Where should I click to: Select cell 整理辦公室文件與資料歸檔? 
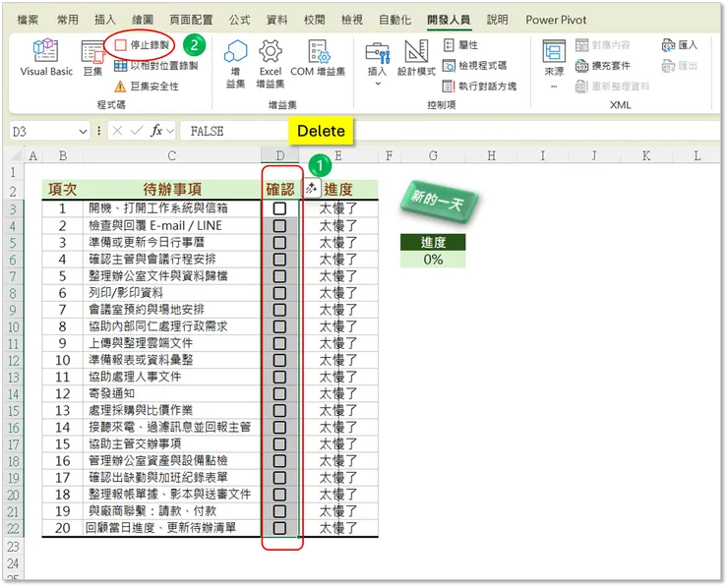click(x=172, y=276)
